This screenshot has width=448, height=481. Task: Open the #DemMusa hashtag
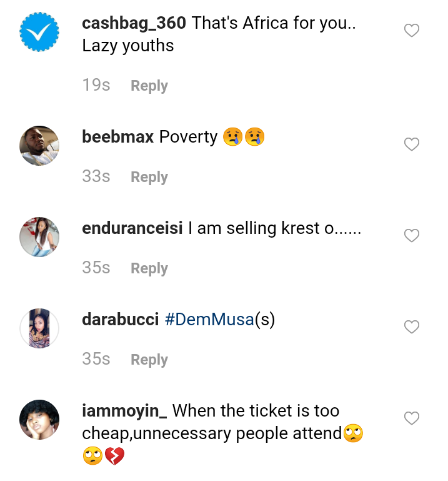pos(209,320)
